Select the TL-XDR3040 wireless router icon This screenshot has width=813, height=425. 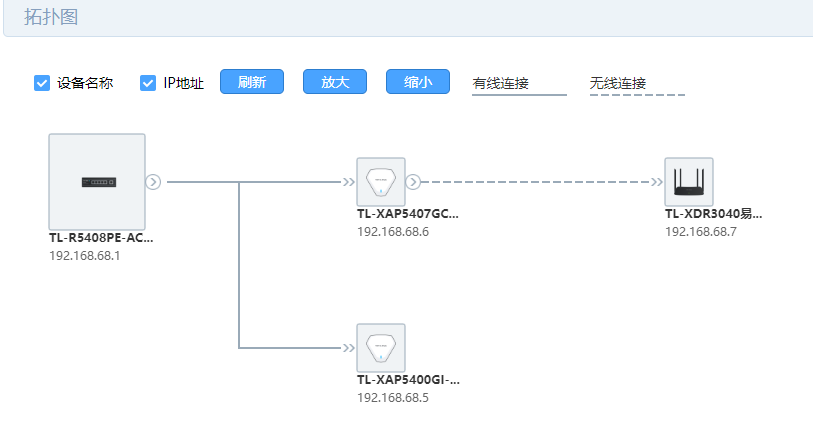point(689,182)
